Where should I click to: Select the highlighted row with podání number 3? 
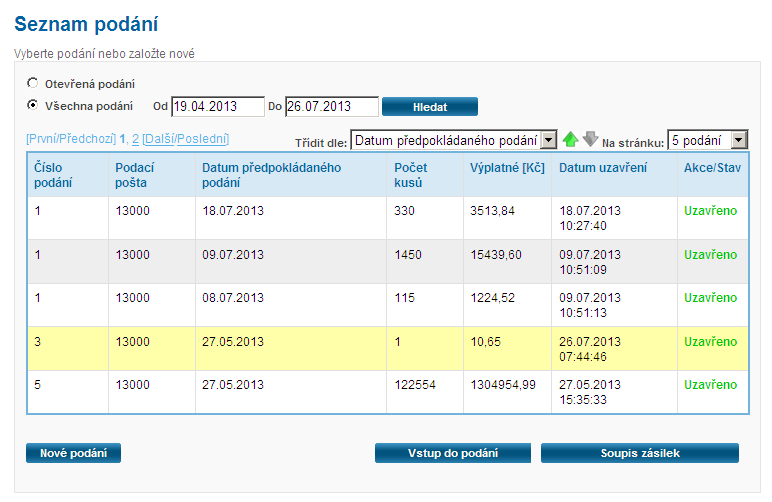[390, 348]
